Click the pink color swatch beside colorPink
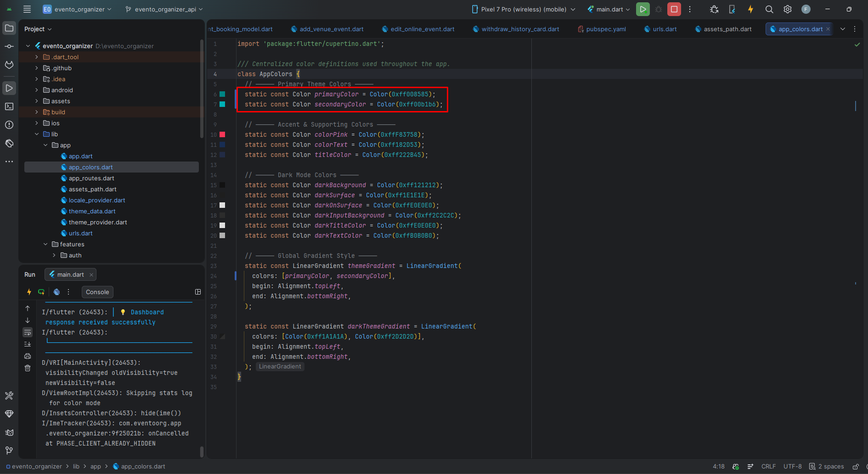Image resolution: width=868 pixels, height=474 pixels. pos(222,134)
